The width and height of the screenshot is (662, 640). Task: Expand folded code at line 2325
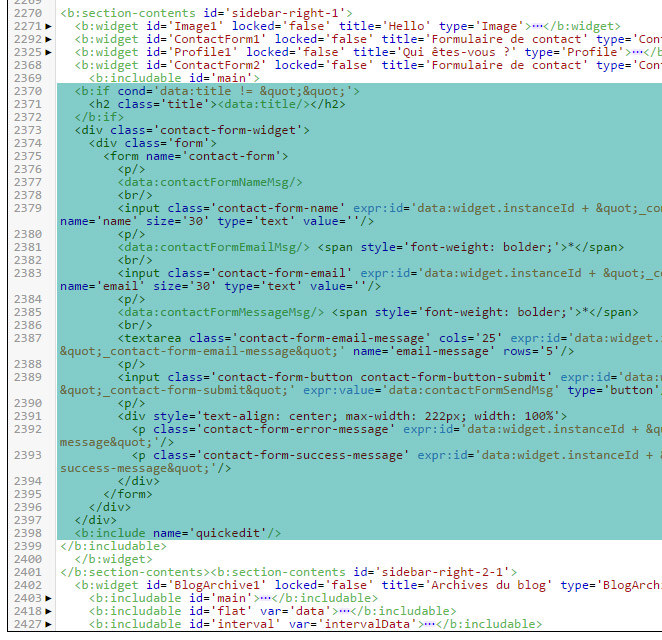coord(49,52)
